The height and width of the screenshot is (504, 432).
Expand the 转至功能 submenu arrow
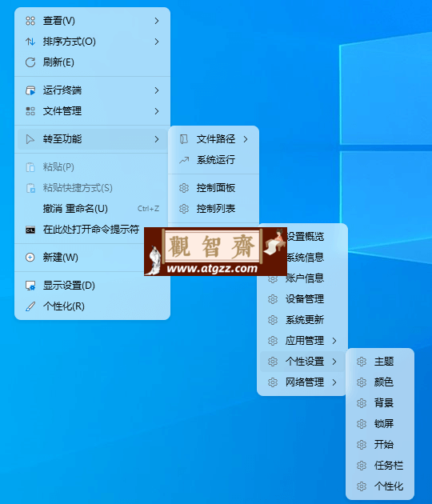tap(157, 139)
